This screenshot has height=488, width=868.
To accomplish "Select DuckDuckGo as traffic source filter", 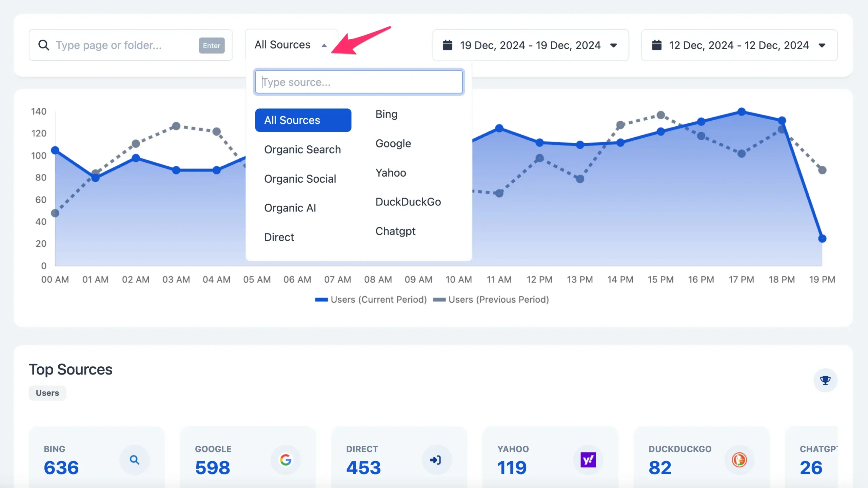I will [x=408, y=201].
